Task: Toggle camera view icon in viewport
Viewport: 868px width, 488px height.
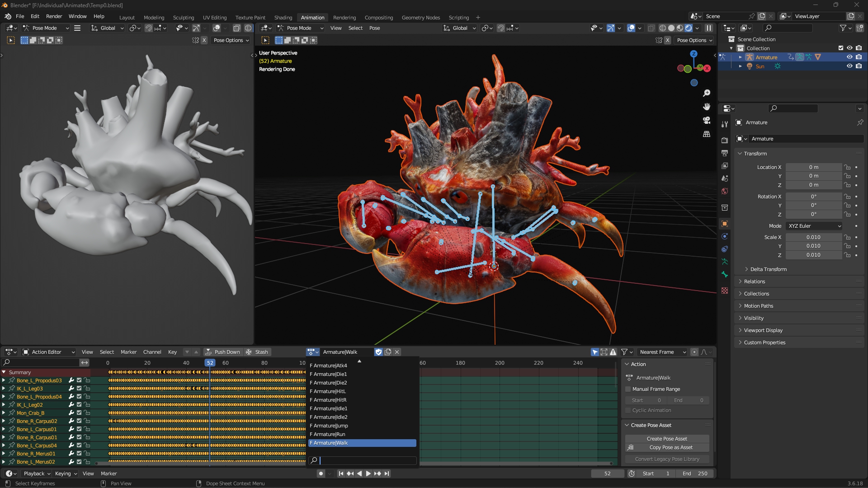Action: point(707,120)
